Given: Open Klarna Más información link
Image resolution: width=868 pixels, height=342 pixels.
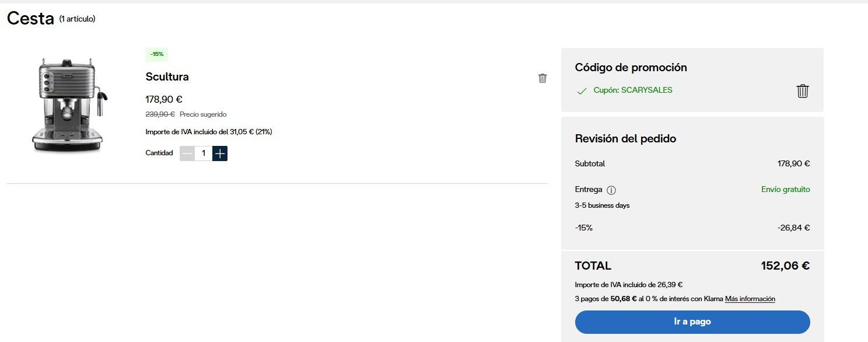Looking at the screenshot, I should tap(750, 299).
